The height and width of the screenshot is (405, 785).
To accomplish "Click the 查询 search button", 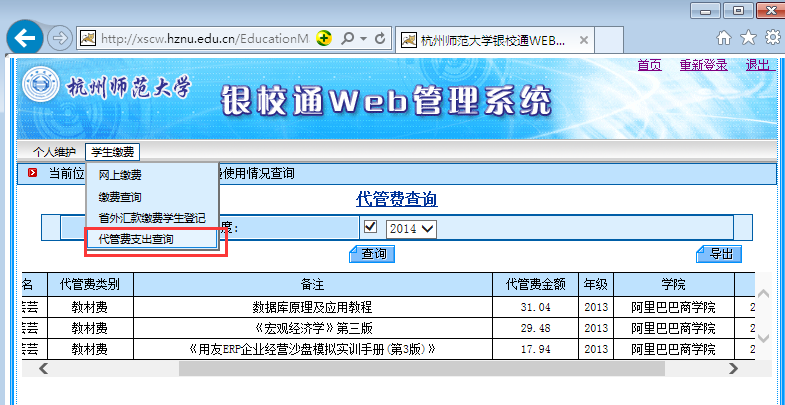I will coord(373,254).
